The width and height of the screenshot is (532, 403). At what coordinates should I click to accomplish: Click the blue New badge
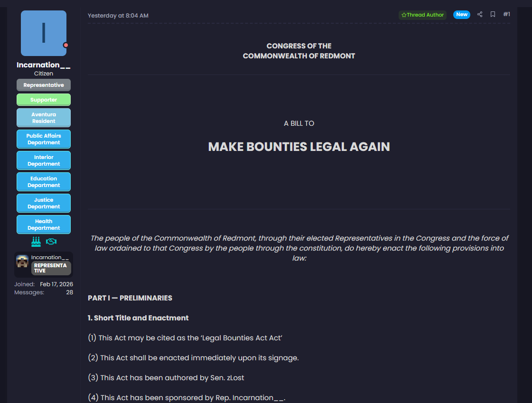461,15
